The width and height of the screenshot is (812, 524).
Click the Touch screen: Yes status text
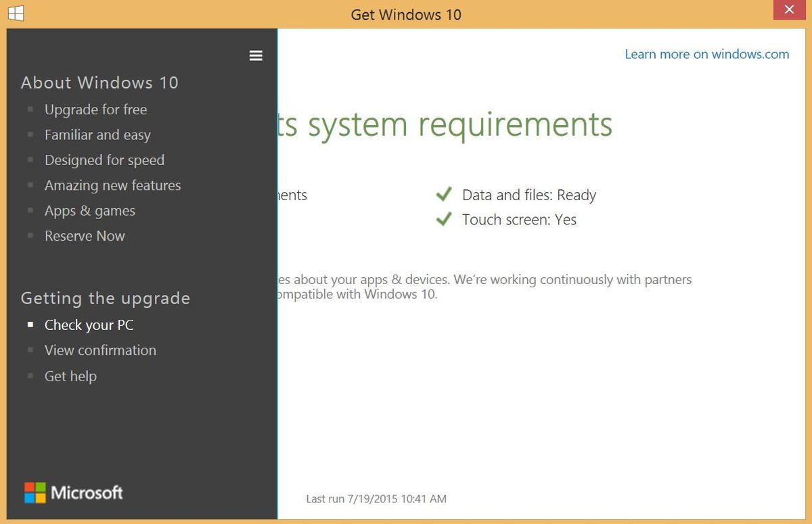point(519,219)
